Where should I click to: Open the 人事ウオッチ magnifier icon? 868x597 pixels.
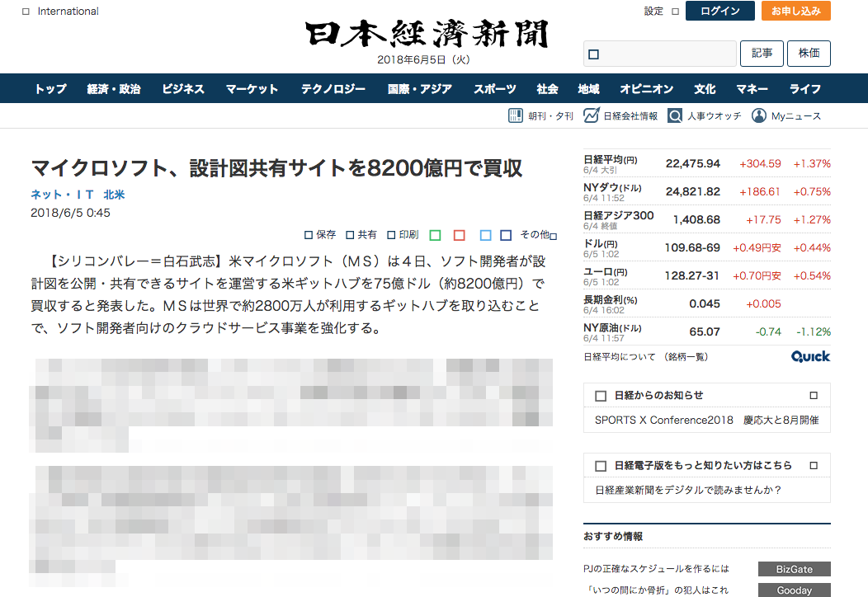675,115
